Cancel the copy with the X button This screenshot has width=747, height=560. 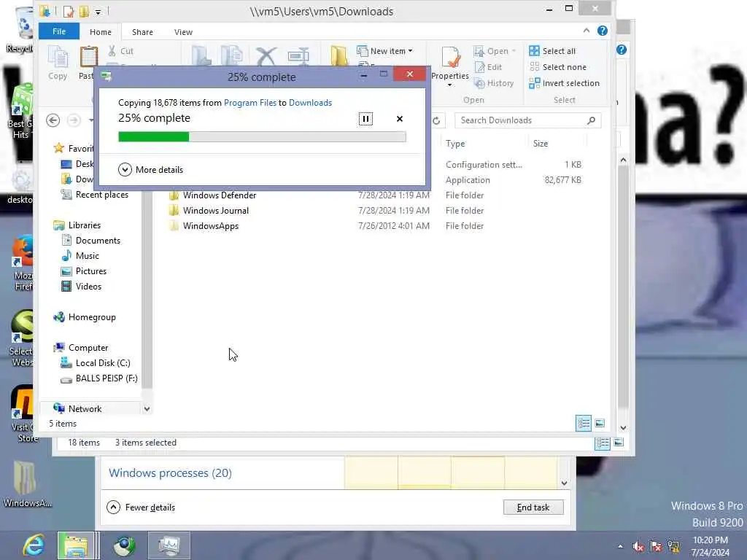399,119
